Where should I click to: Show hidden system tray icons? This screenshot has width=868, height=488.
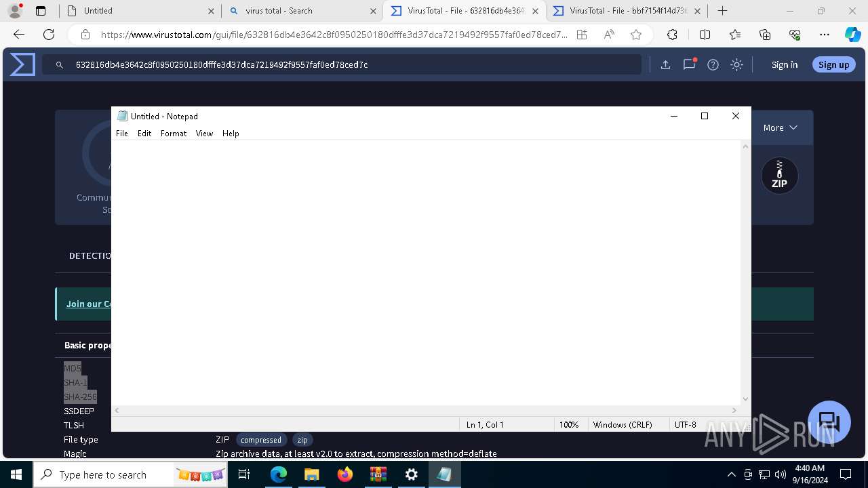(x=731, y=474)
